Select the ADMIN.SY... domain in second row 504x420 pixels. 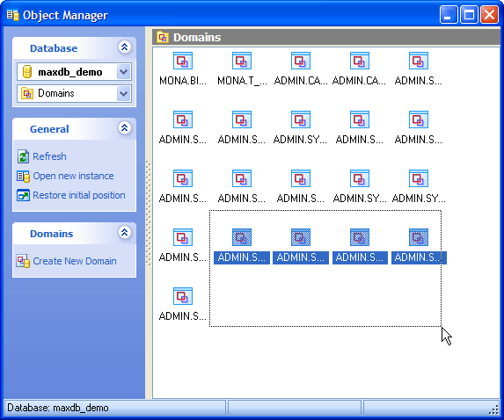301,119
